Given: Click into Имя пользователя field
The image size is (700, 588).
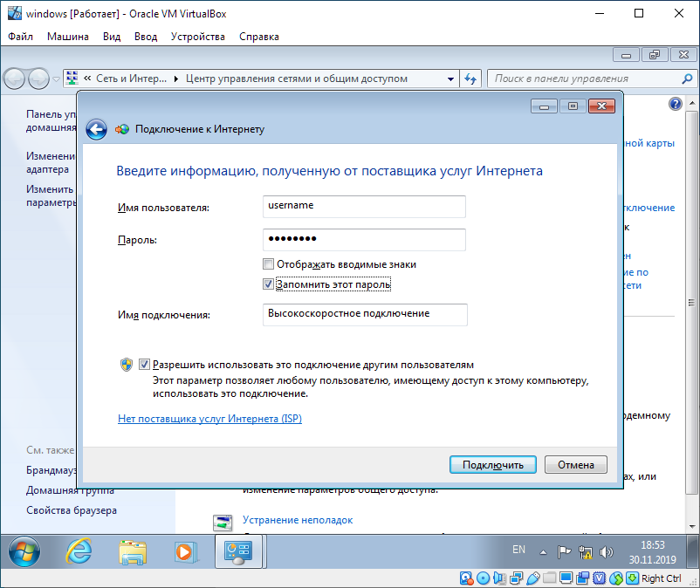Looking at the screenshot, I should coord(364,207).
